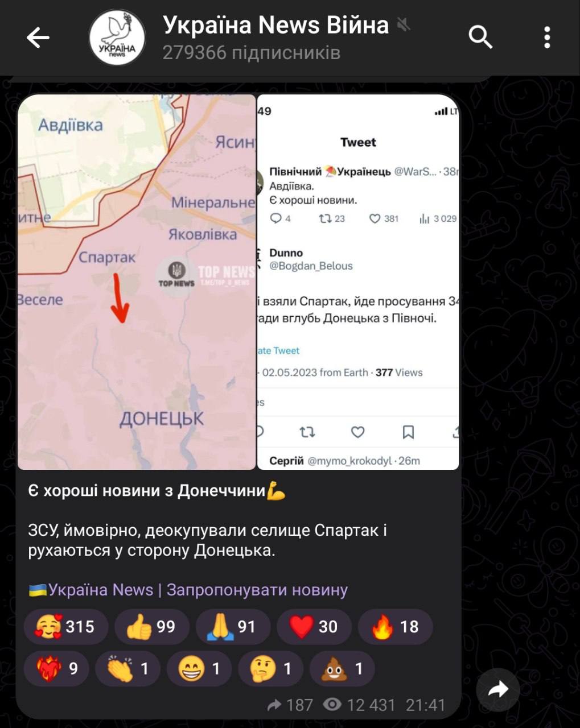Tap the poop emoji reaction
Screen dimensions: 580x728
tap(342, 668)
